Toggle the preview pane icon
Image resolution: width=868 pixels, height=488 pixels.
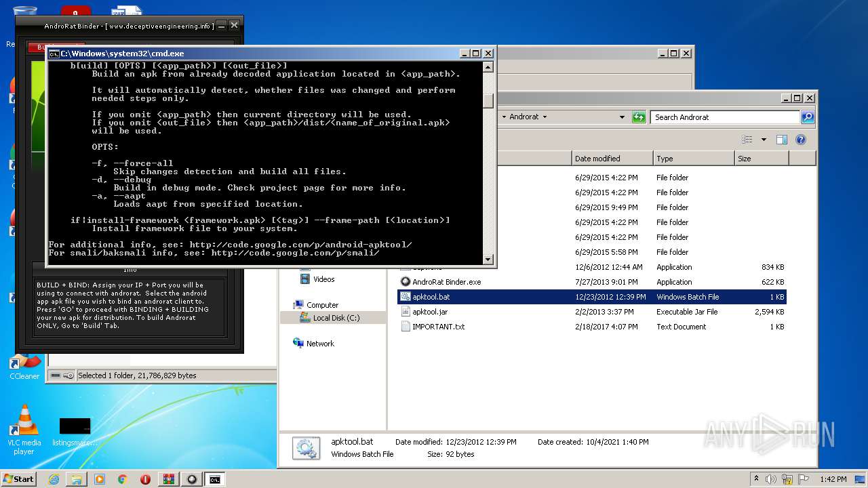[781, 140]
